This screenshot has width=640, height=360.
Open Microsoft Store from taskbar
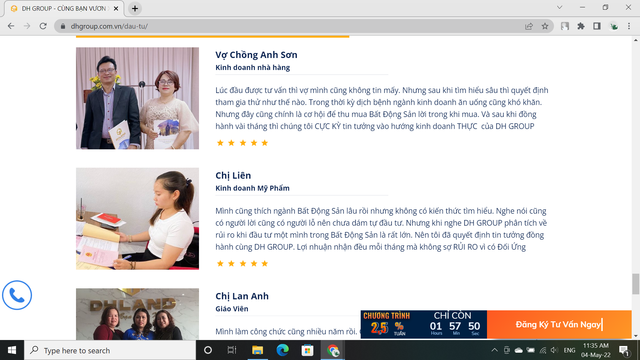pos(307,350)
